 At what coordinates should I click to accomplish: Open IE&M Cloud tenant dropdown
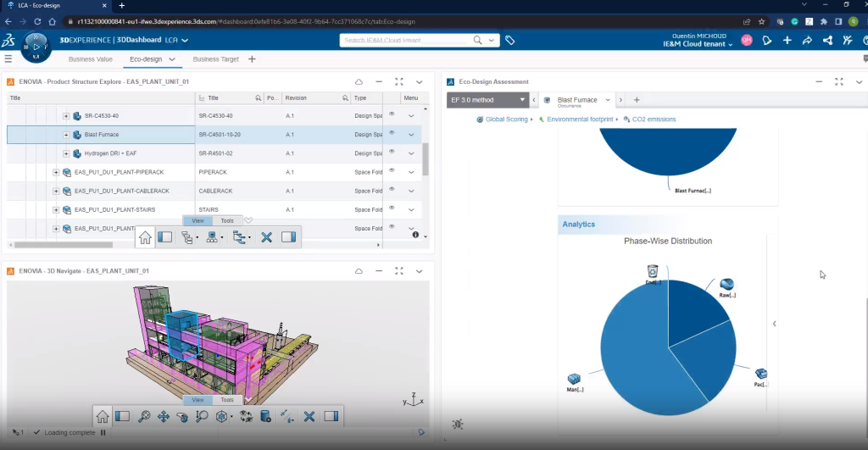(698, 44)
